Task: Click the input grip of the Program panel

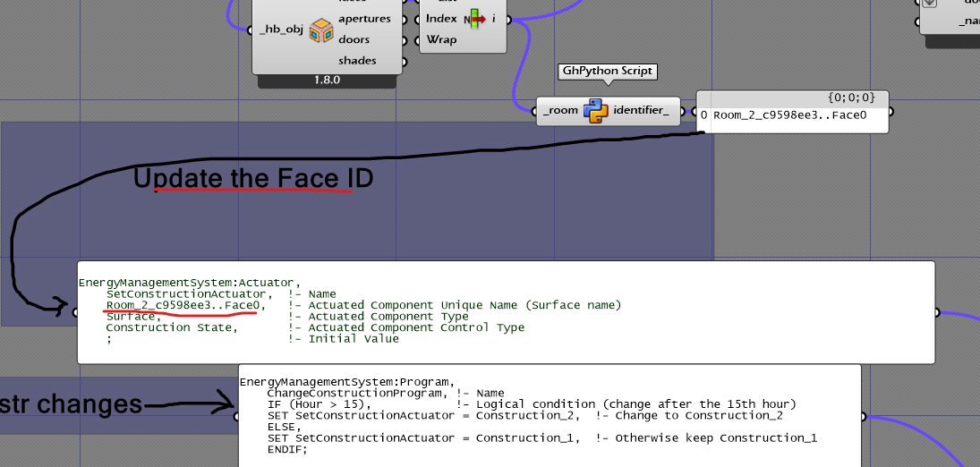Action: (x=237, y=416)
